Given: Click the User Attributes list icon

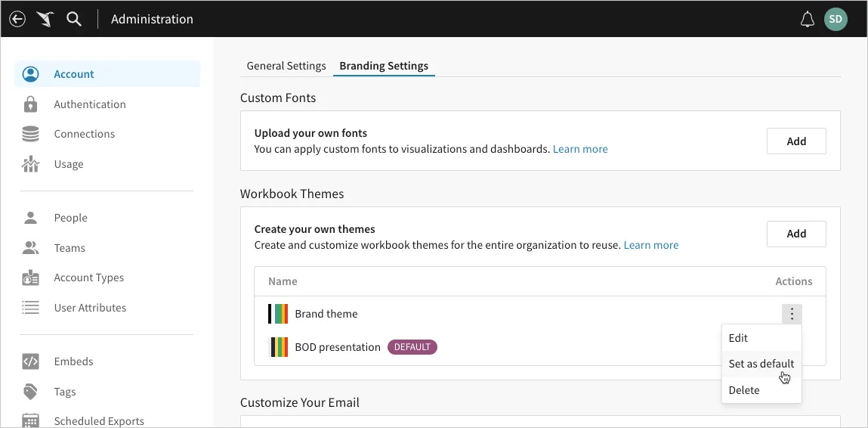Looking at the screenshot, I should click(x=30, y=308).
